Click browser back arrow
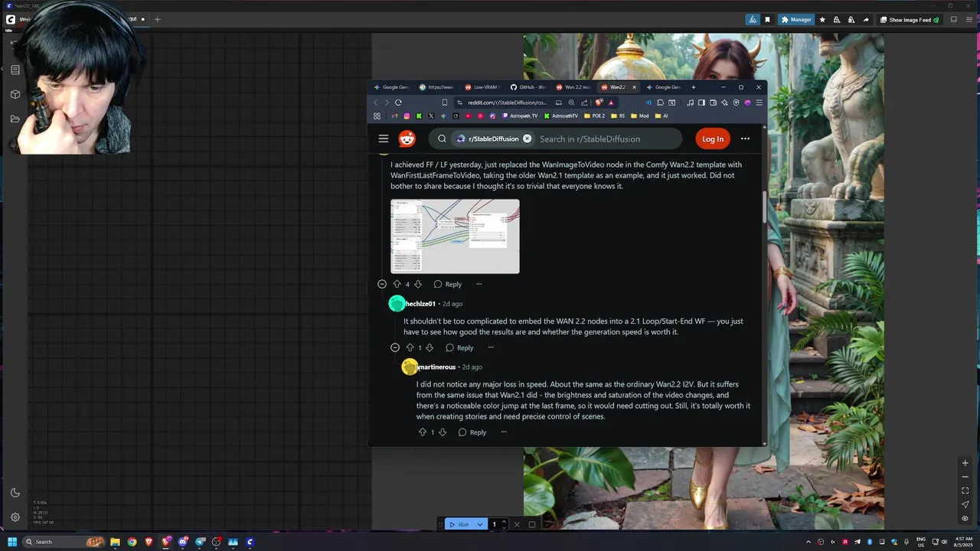Screen dimensions: 980x551 pyautogui.click(x=375, y=103)
